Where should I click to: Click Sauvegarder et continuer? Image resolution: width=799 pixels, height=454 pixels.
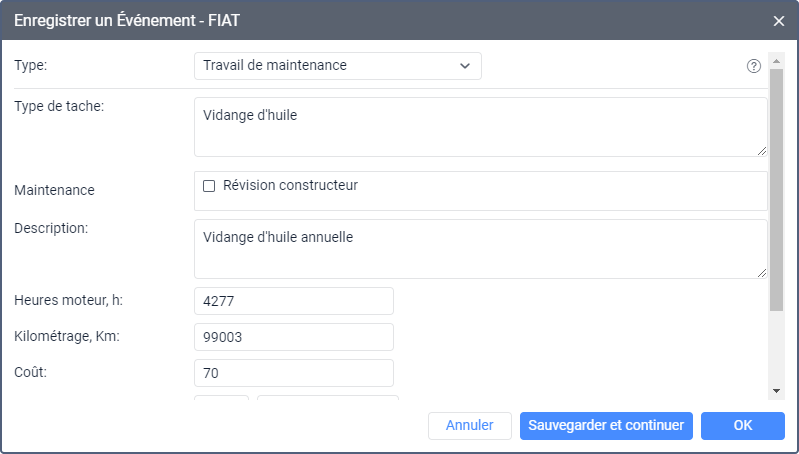(x=606, y=426)
